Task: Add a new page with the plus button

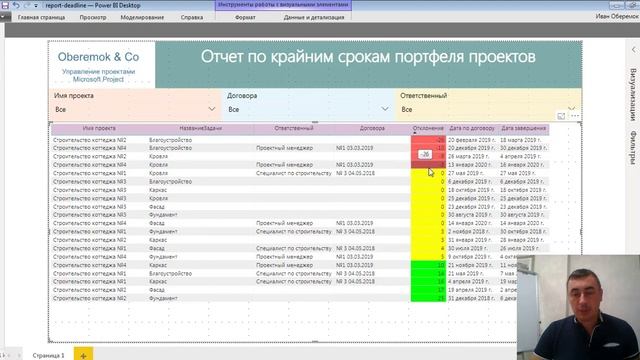Action: (x=83, y=355)
